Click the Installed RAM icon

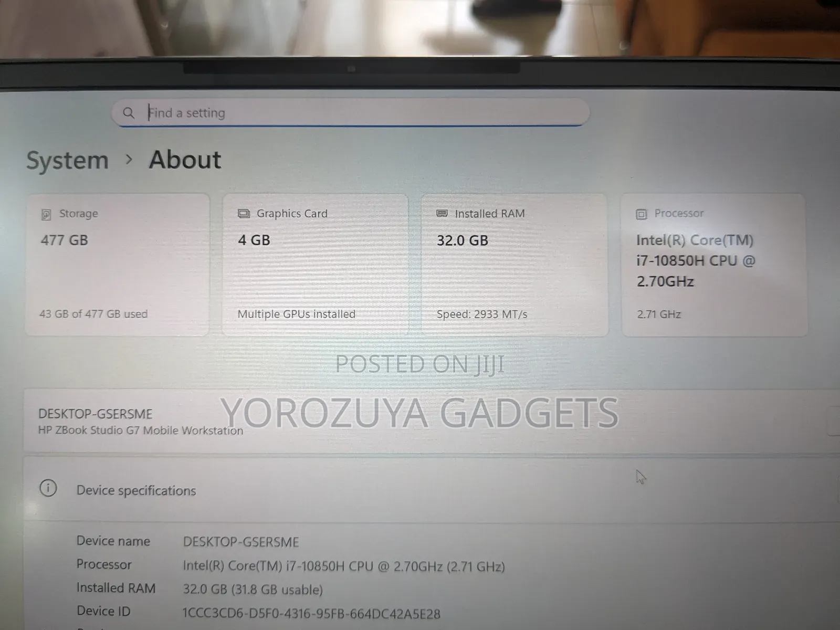pyautogui.click(x=442, y=213)
